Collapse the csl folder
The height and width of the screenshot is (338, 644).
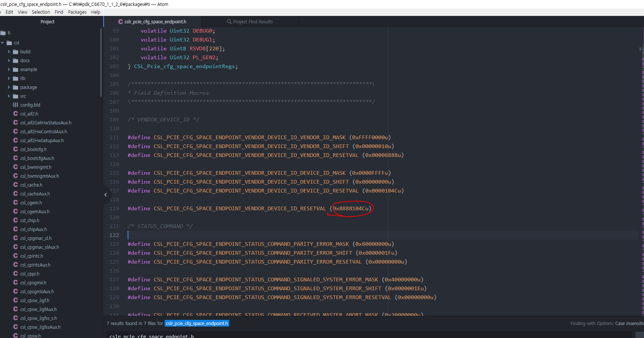coord(3,43)
